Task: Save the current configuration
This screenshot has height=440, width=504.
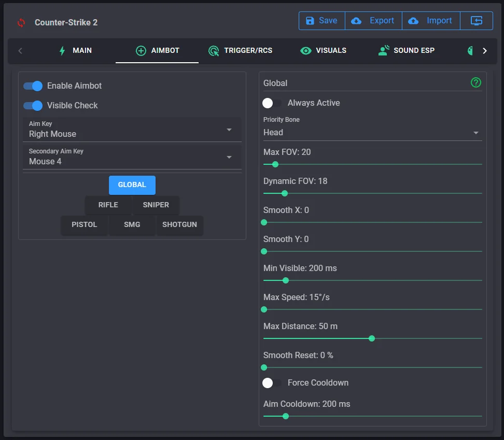Action: [322, 21]
